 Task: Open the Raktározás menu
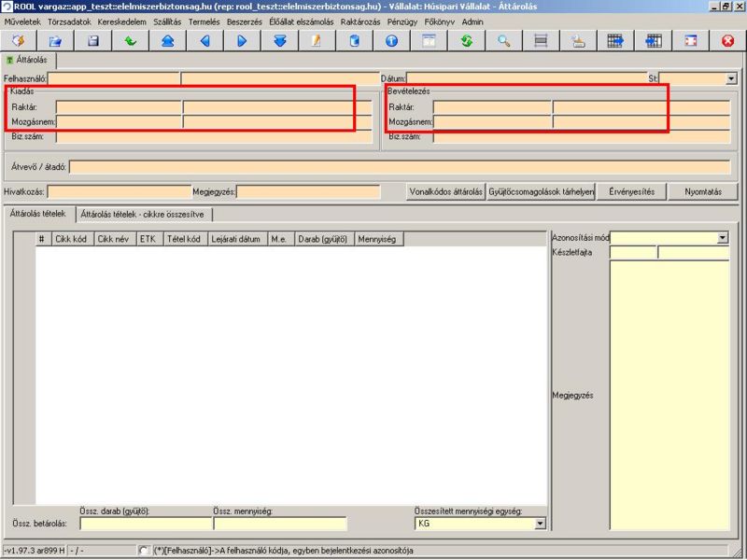click(360, 21)
